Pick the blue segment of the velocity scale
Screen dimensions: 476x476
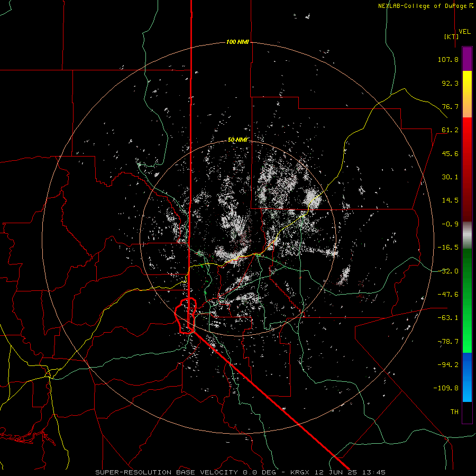pos(467,377)
